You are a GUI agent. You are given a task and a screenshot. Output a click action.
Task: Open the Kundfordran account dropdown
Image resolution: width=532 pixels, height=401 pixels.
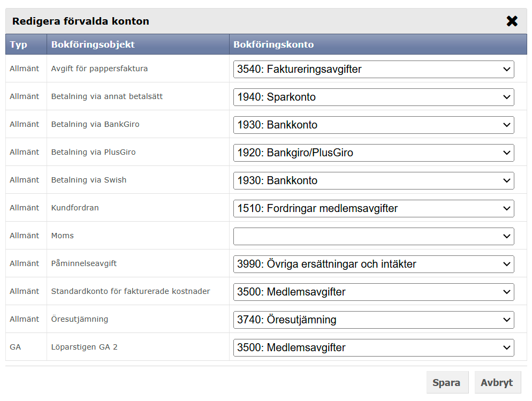coord(373,208)
